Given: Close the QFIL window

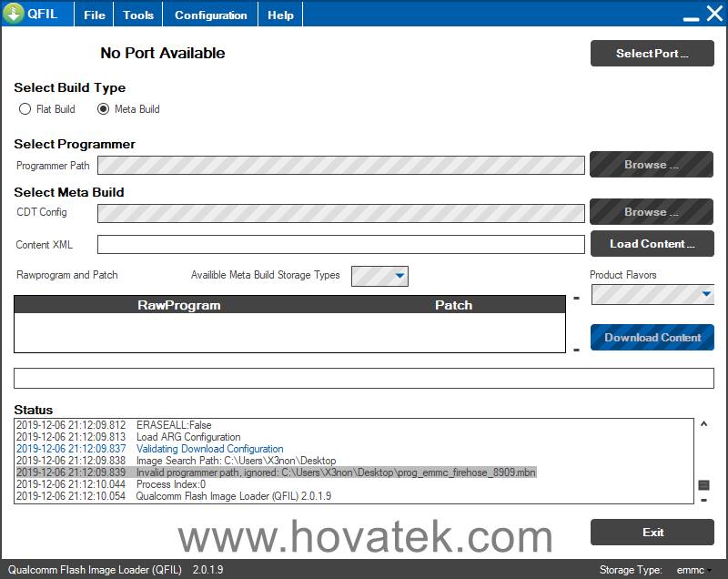Looking at the screenshot, I should pos(715,14).
